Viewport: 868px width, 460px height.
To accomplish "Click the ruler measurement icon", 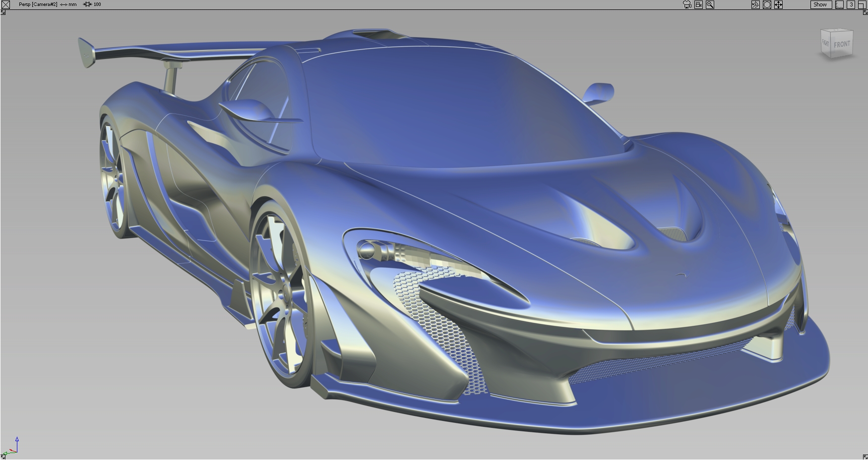I will (838, 4).
